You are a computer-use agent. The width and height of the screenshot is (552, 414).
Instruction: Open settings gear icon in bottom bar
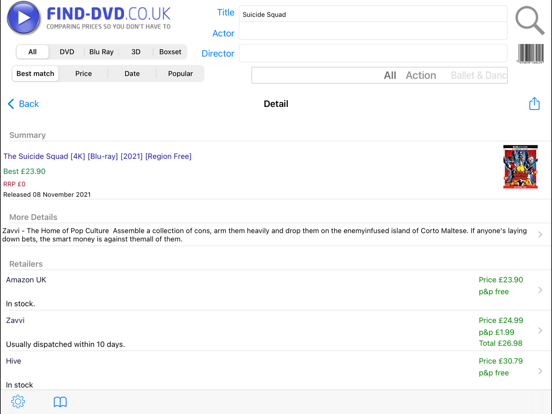tap(18, 401)
